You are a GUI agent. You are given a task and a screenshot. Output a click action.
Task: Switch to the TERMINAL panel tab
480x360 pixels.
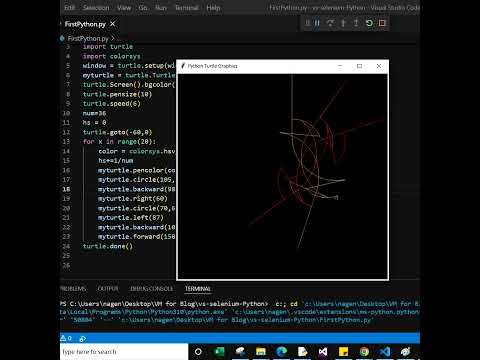click(x=198, y=289)
